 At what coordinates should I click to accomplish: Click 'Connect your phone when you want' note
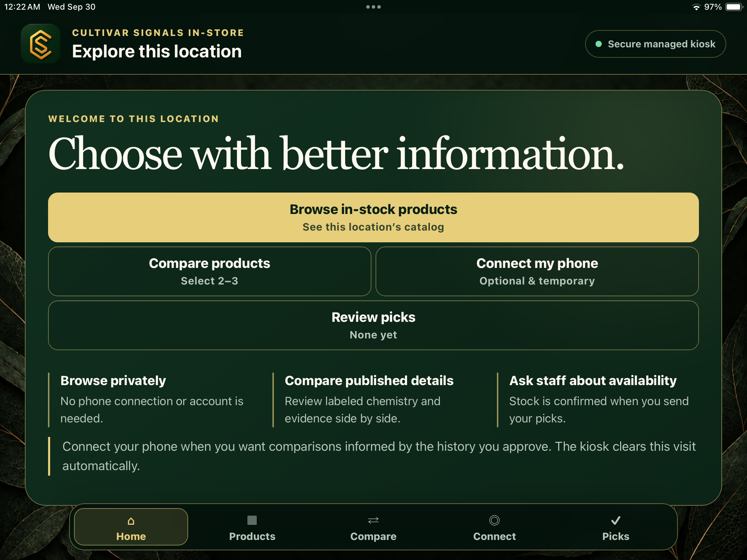(379, 456)
